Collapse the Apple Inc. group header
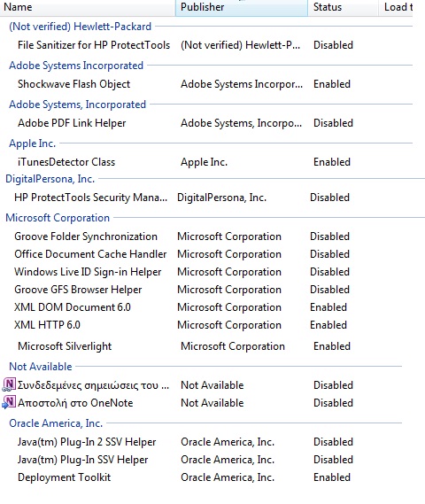The image size is (425, 504). point(33,143)
